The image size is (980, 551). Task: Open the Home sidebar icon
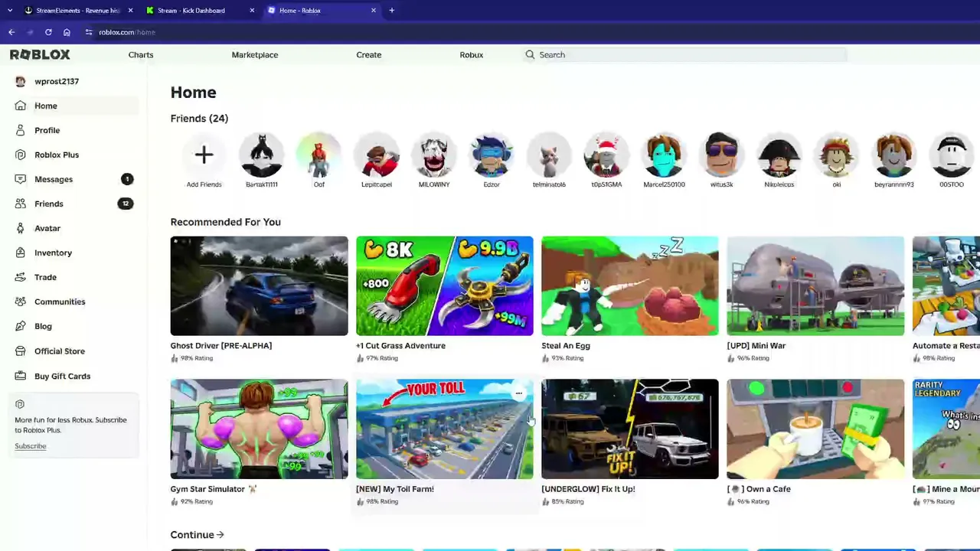20,106
